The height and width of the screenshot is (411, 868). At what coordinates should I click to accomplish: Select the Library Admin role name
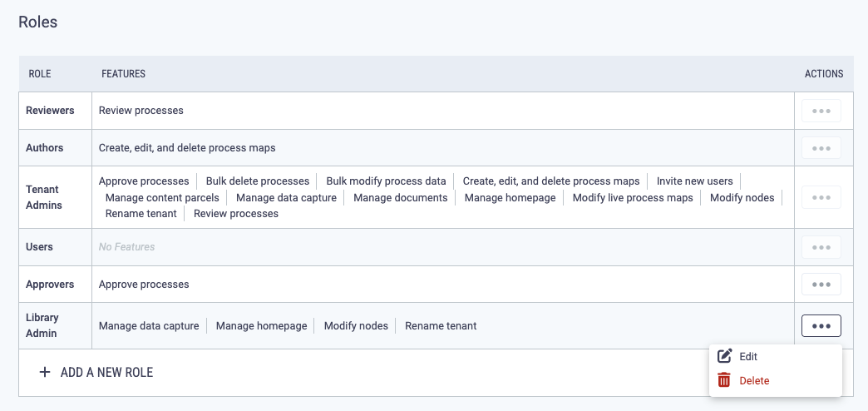44,325
